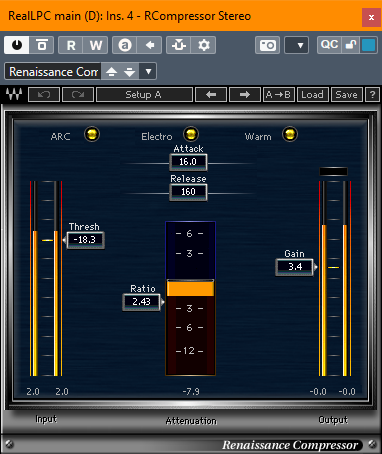The width and height of the screenshot is (382, 454).
Task: Open Waves help question mark
Action: pyautogui.click(x=372, y=95)
